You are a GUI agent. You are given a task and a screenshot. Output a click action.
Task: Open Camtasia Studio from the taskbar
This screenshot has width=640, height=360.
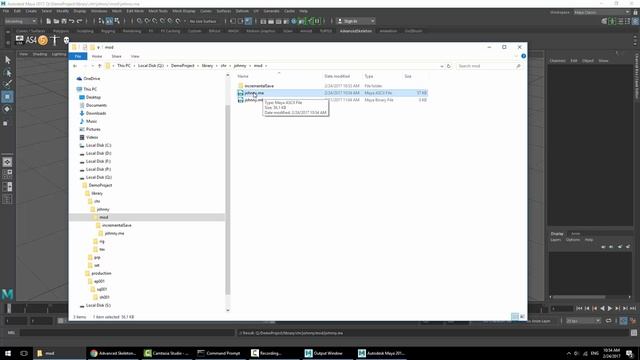pyautogui.click(x=167, y=353)
